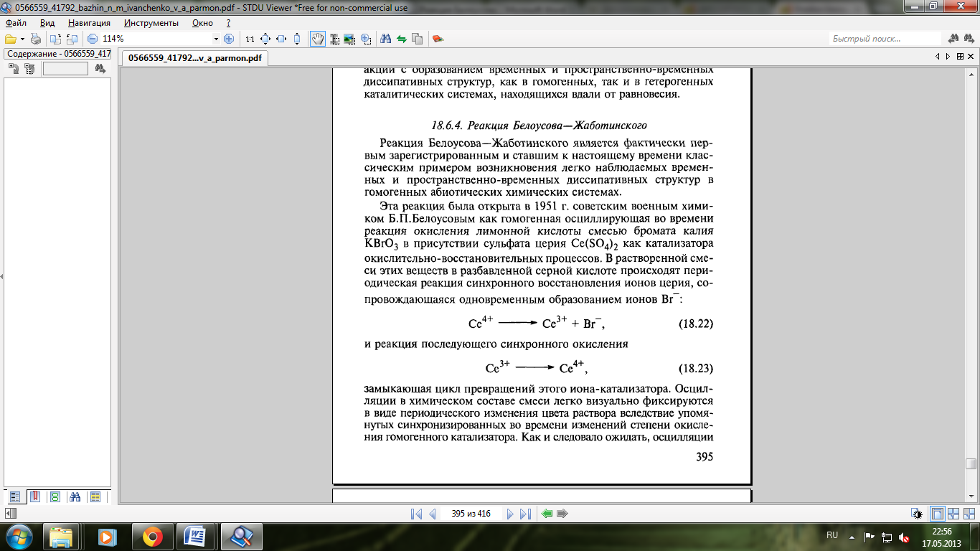This screenshot has width=980, height=551.
Task: Click the page number field 395 из 416
Action: point(471,514)
